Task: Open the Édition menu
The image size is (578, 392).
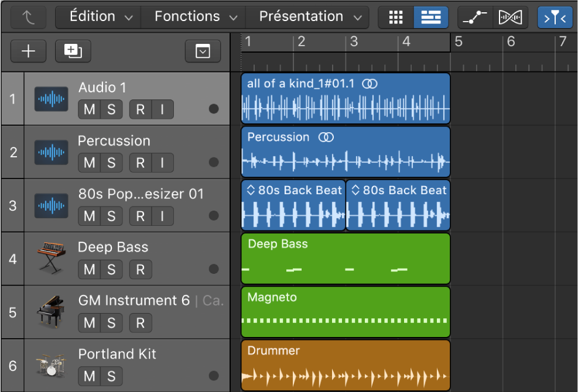Action: pyautogui.click(x=98, y=17)
